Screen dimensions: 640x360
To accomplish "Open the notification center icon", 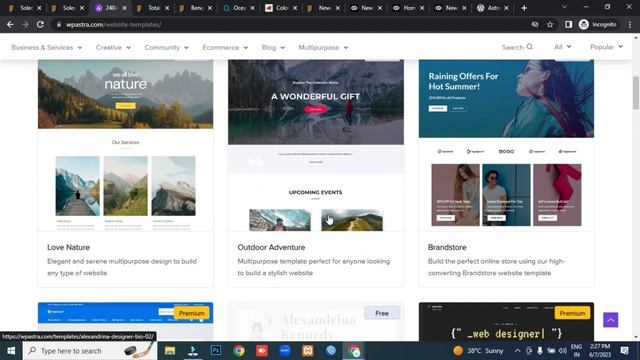I will (x=624, y=351).
